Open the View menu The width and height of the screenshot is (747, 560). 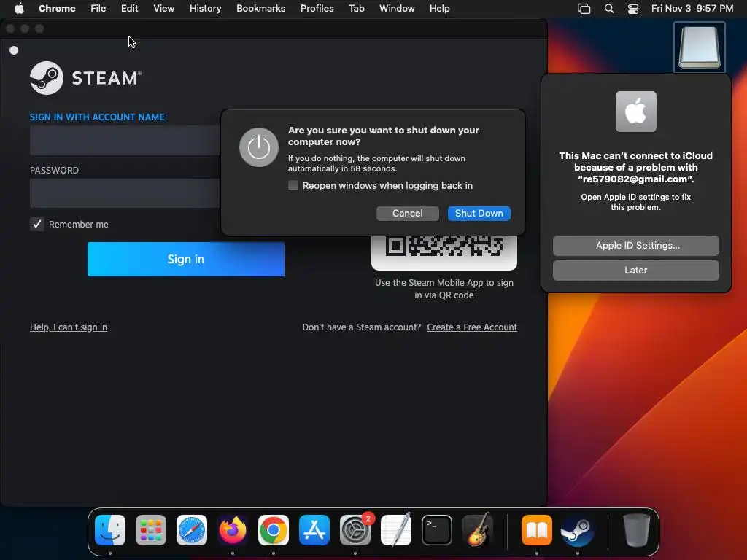164,9
